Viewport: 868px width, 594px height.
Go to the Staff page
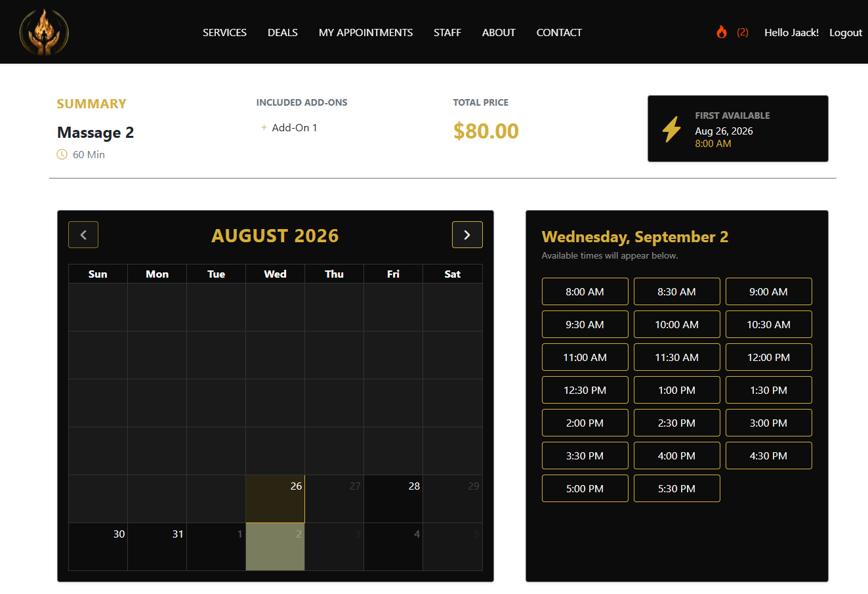[447, 32]
